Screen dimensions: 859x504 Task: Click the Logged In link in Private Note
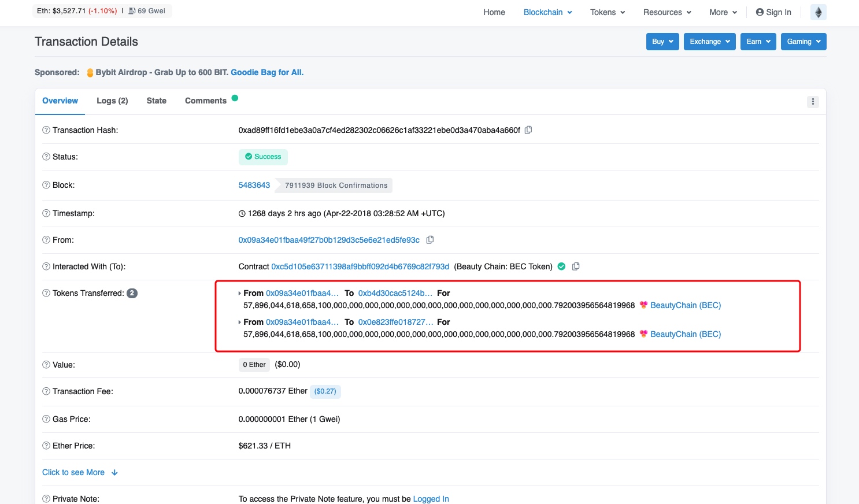(431, 499)
